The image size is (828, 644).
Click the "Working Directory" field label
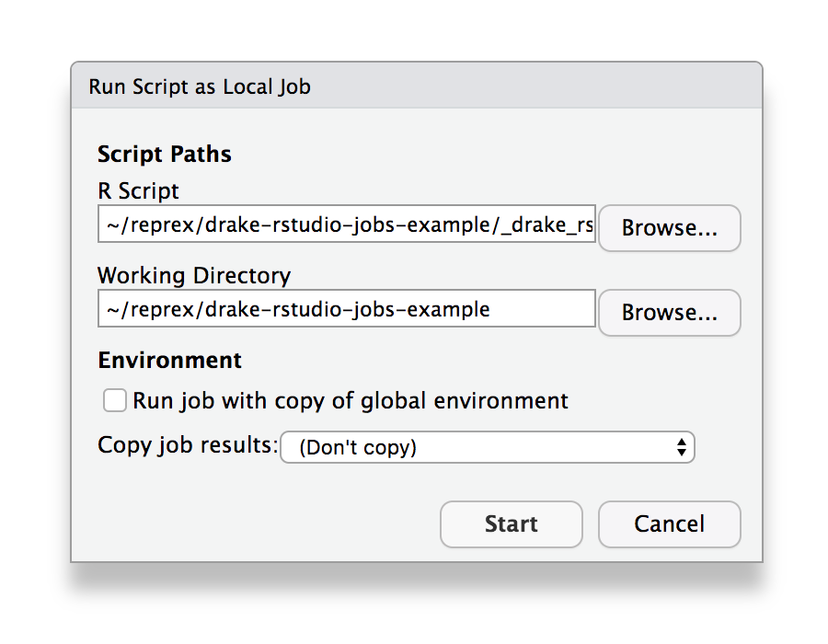194,275
